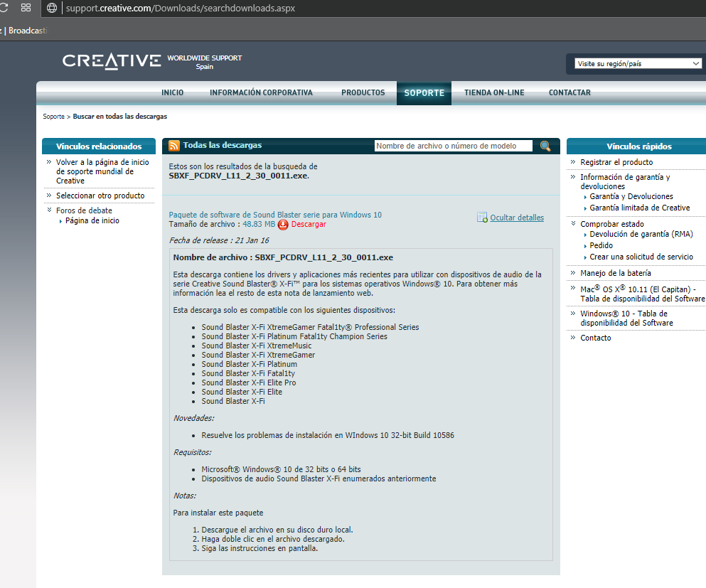Open the PRODUCTOS menu
706x588 pixels.
click(x=363, y=92)
